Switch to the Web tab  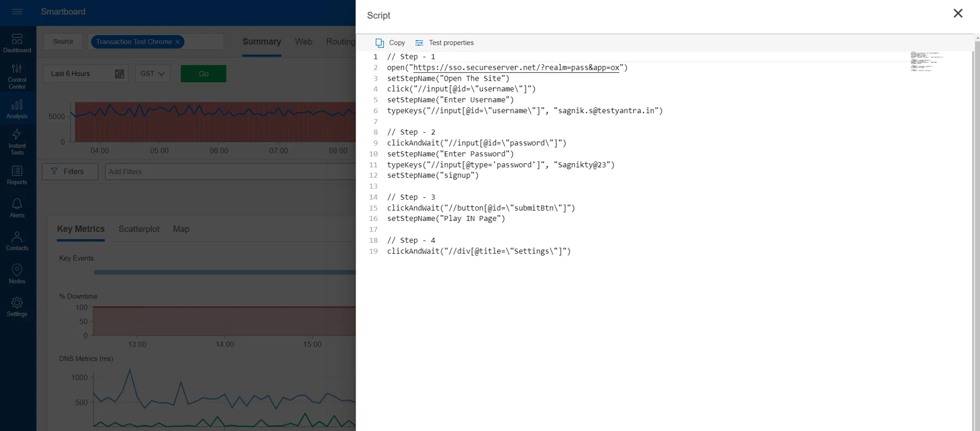coord(304,42)
